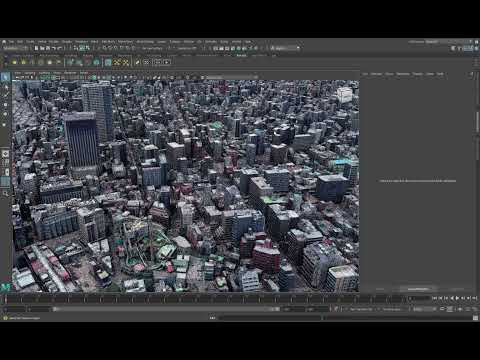The image size is (480, 360).
Task: Open the Modeling menu set dropdown
Action: tap(15, 48)
